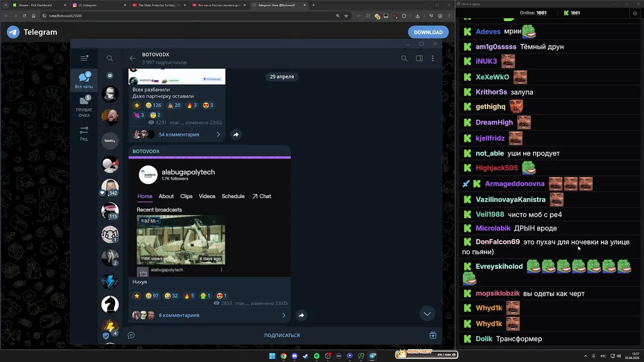Click the browser home icon
The height and width of the screenshot is (362, 644).
(34, 16)
